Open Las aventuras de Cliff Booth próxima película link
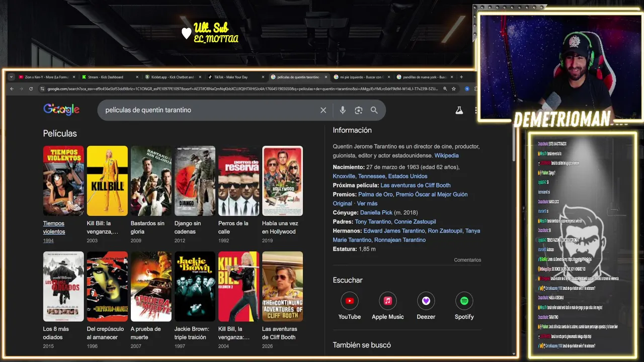 [x=416, y=185]
